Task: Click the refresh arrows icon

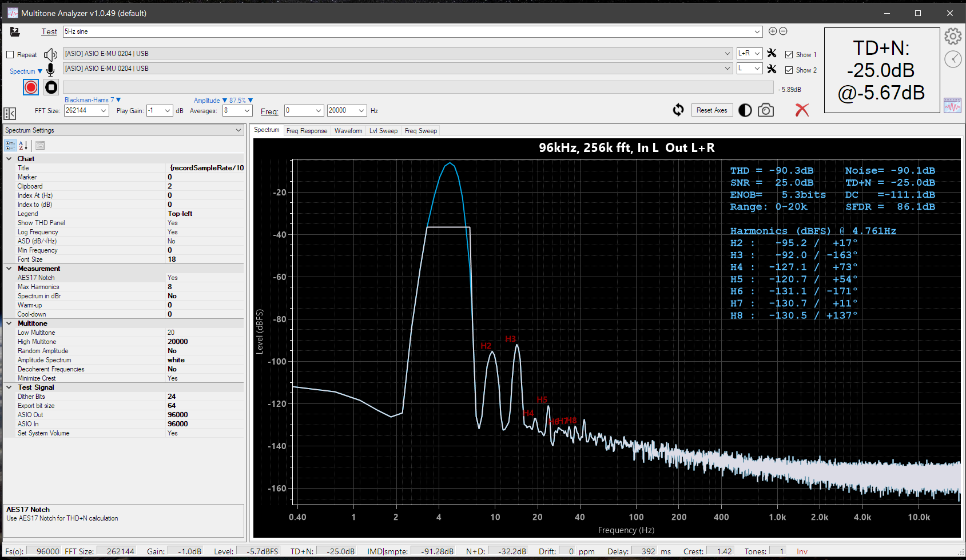Action: pos(678,110)
